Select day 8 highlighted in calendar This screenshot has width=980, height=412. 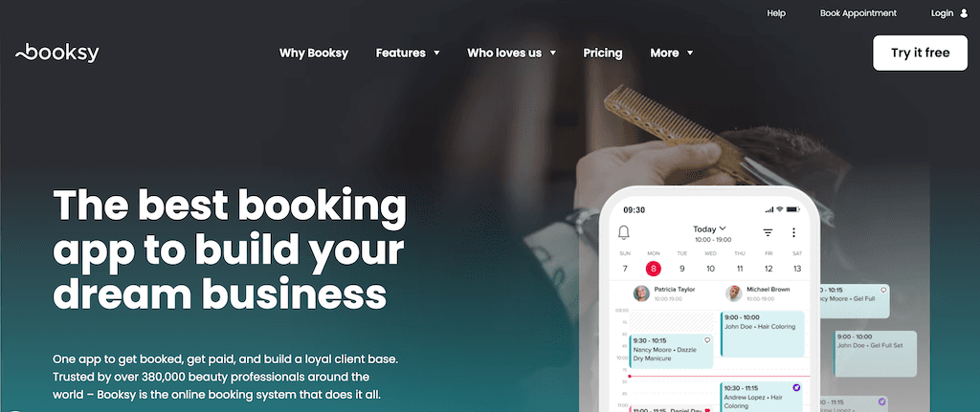653,269
